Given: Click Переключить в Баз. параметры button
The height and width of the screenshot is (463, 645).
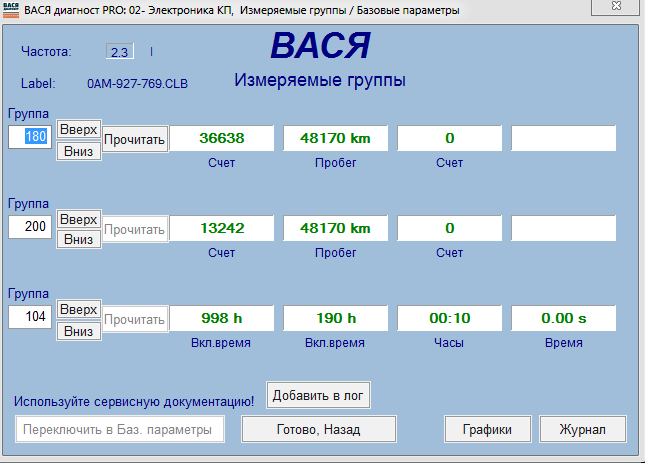Looking at the screenshot, I should [120, 429].
